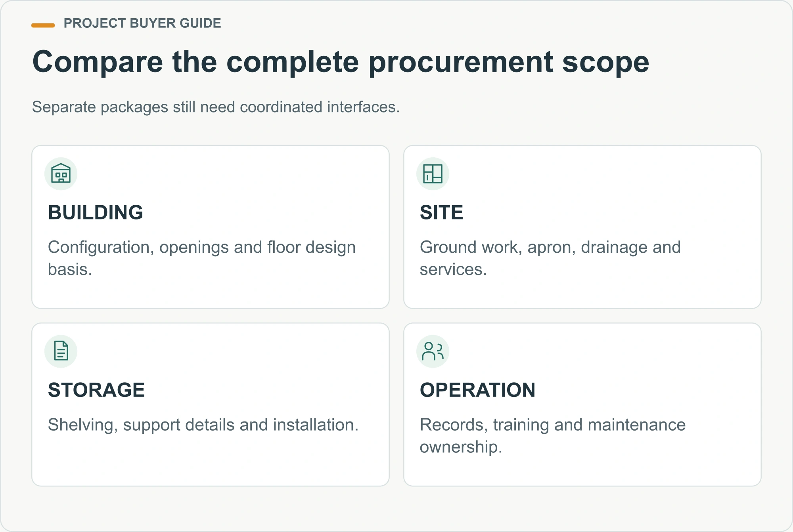Click the PROJECT BUYER GUIDE label

(x=142, y=23)
